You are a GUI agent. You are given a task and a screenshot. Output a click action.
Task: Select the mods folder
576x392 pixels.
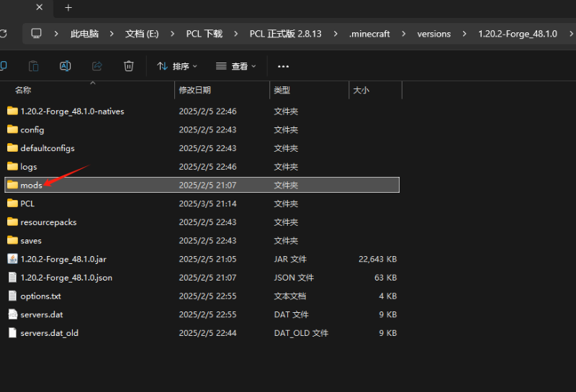pyautogui.click(x=31, y=185)
